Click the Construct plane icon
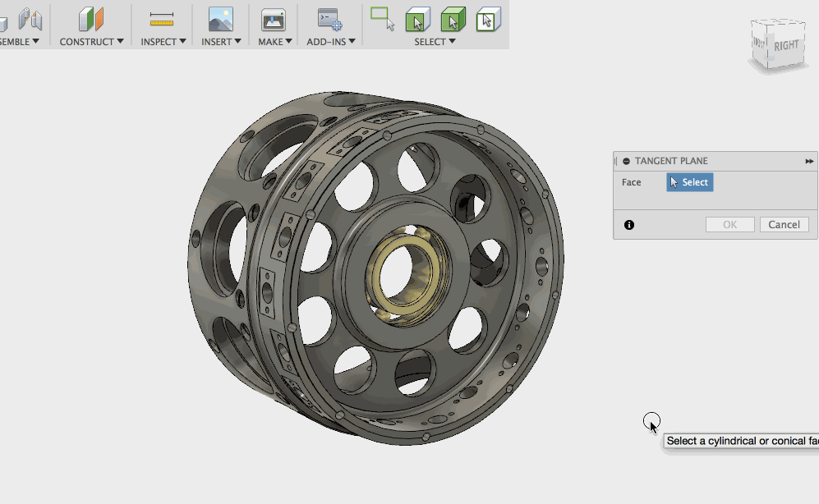The height and width of the screenshot is (504, 819). point(91,19)
